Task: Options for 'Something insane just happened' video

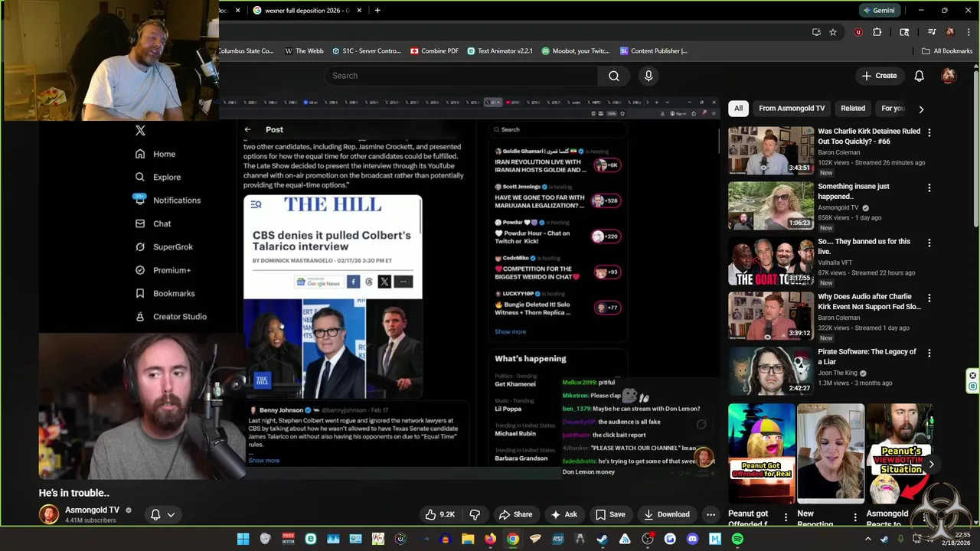Action: (x=929, y=187)
